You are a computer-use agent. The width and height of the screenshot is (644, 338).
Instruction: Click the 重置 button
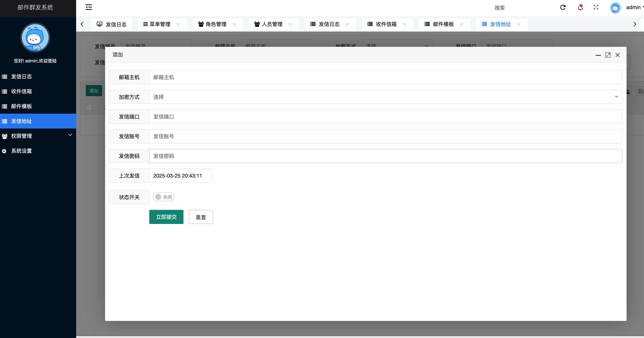coord(201,217)
